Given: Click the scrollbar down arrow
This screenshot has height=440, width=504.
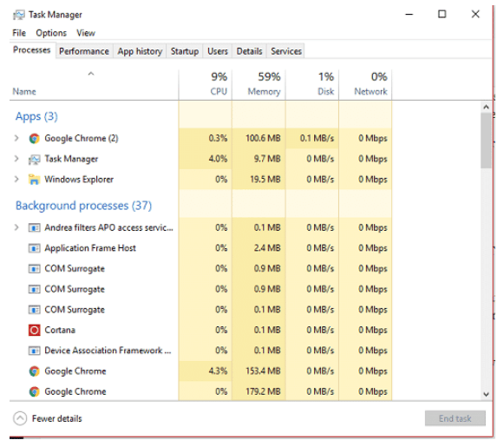Looking at the screenshot, I should pyautogui.click(x=486, y=394).
